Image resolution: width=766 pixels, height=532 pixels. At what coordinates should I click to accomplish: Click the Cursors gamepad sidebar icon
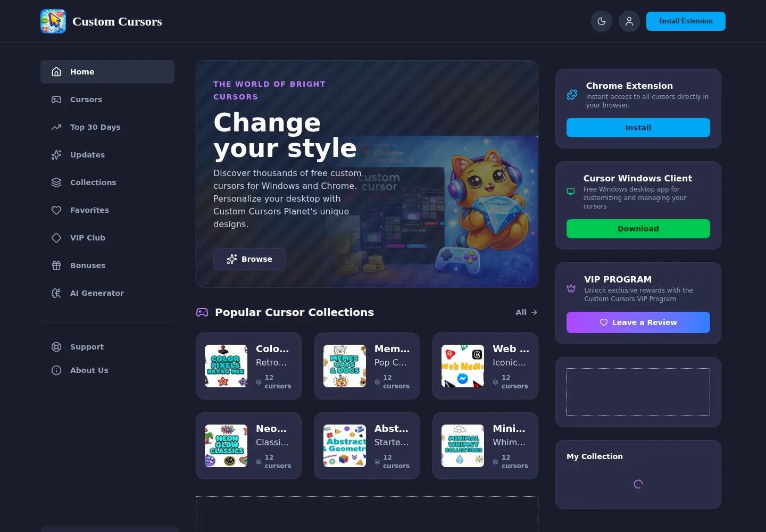56,99
